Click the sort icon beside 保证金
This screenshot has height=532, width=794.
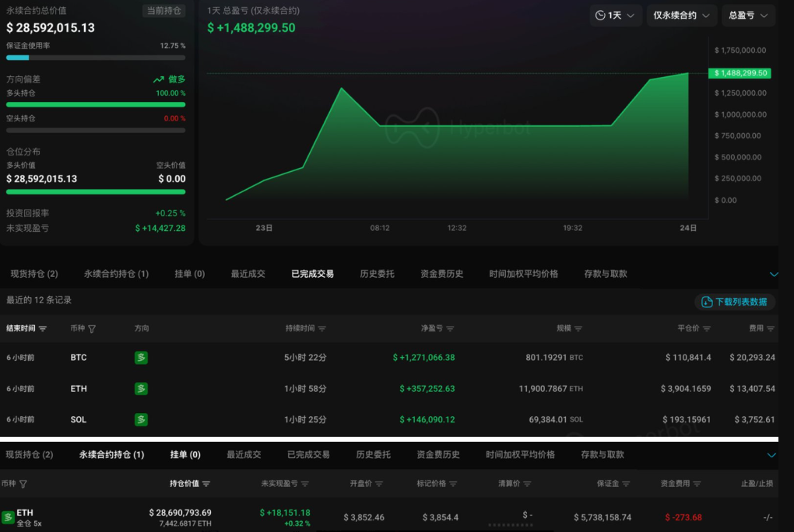coord(627,484)
